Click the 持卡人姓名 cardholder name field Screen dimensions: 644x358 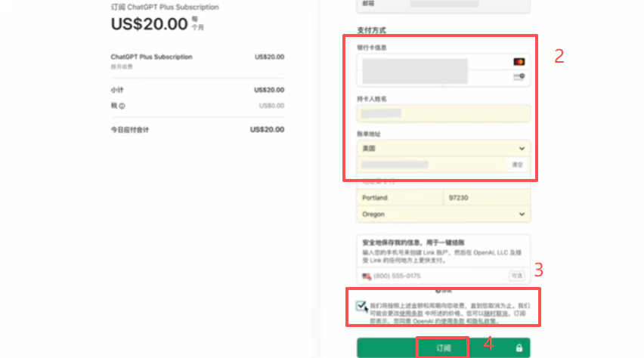(x=444, y=113)
